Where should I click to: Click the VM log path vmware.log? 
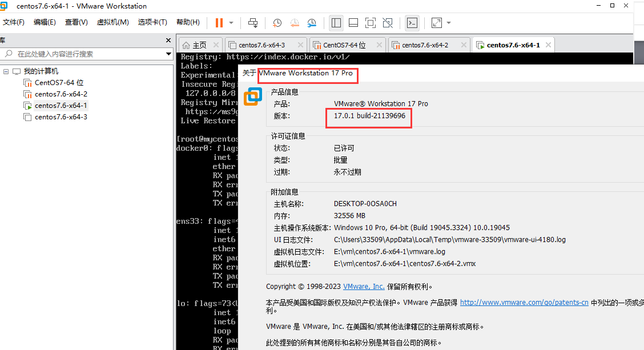389,251
